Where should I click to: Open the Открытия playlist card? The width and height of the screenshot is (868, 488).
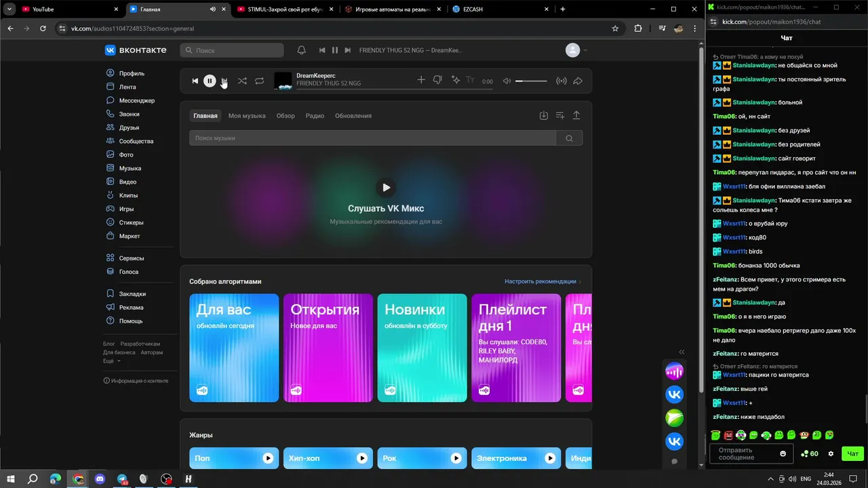click(x=328, y=348)
